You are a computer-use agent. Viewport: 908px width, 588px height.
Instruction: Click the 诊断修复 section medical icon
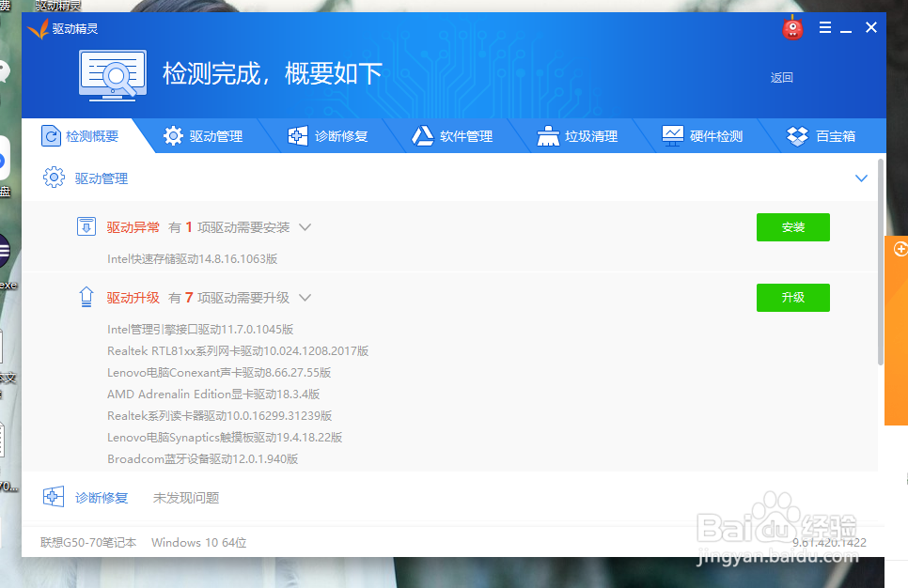pyautogui.click(x=54, y=497)
